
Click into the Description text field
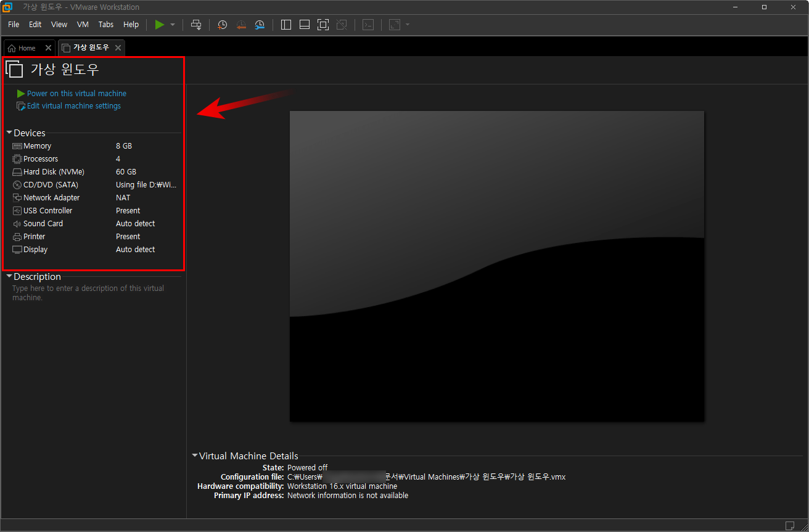[x=96, y=293]
